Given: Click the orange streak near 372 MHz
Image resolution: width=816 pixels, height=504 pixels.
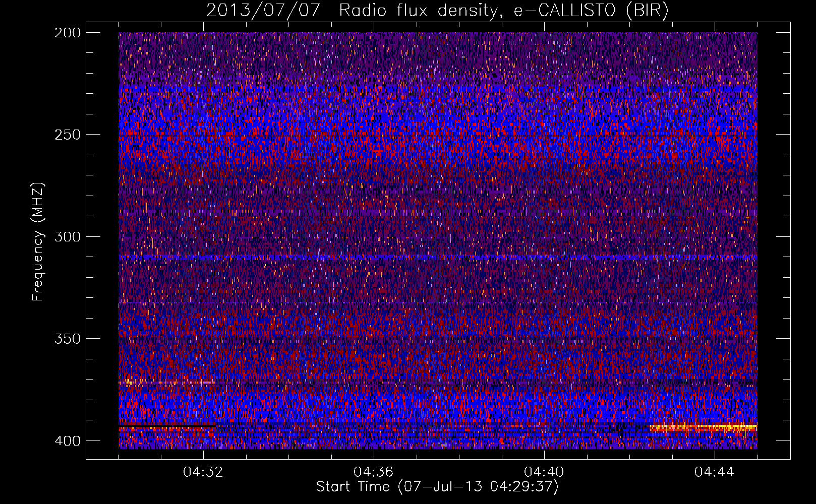Looking at the screenshot, I should [x=167, y=383].
